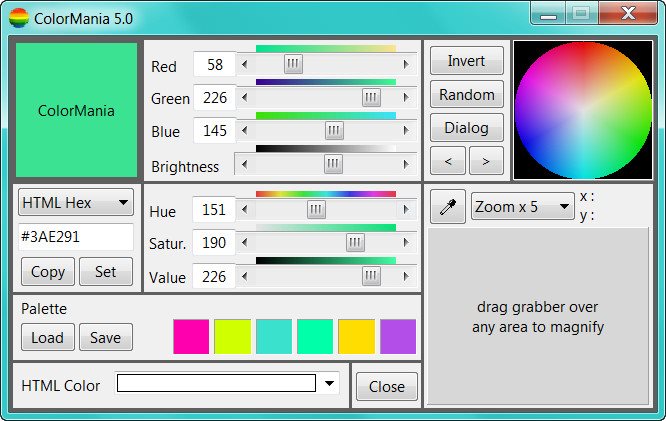Go to previous color with < button
Image resolution: width=666 pixels, height=421 pixels.
[x=448, y=161]
